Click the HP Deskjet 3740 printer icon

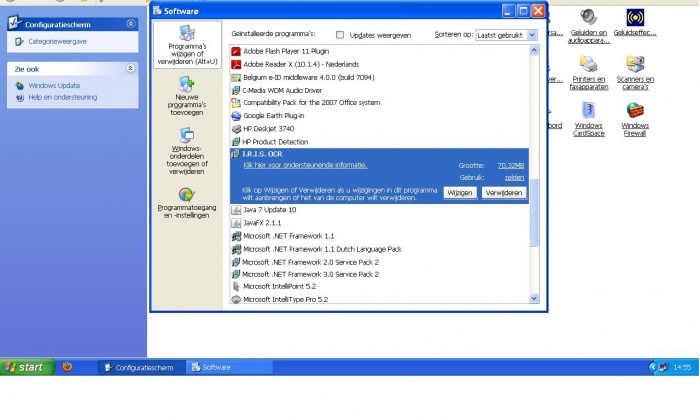(x=236, y=129)
